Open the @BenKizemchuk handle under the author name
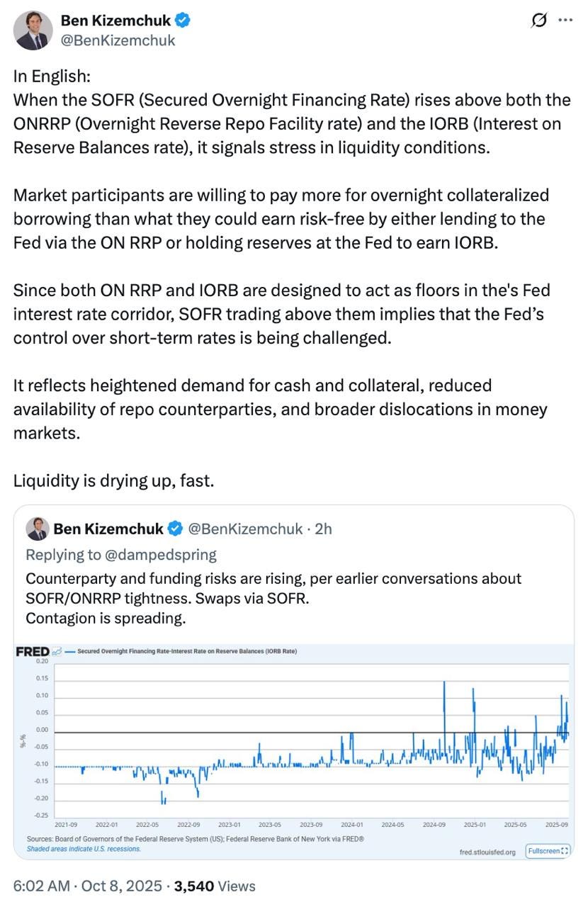The height and width of the screenshot is (907, 588). pos(118,40)
